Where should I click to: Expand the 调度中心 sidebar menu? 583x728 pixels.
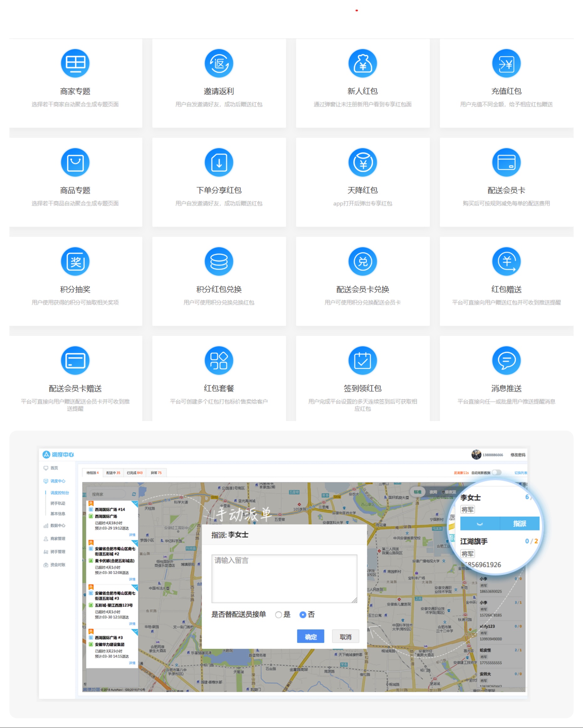[x=58, y=481]
